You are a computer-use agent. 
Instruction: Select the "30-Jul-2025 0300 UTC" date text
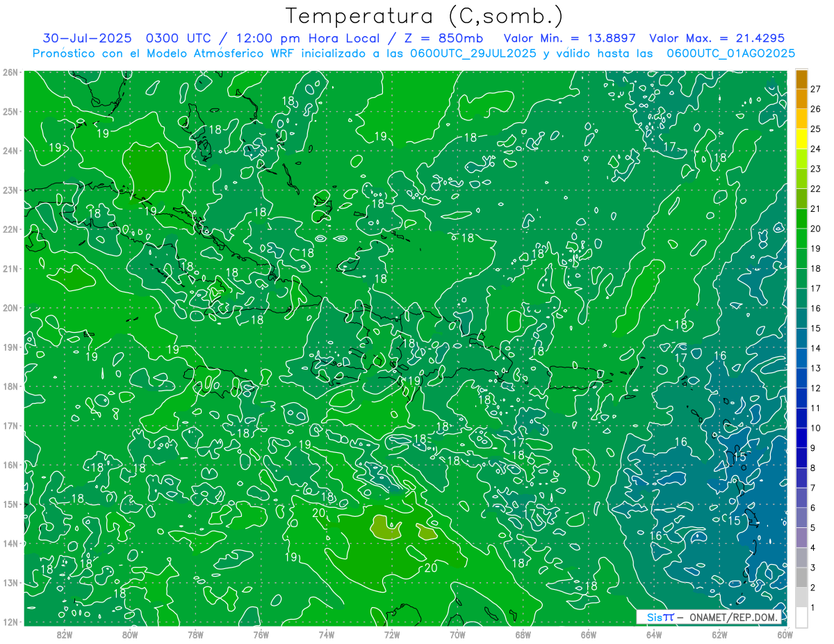click(126, 38)
